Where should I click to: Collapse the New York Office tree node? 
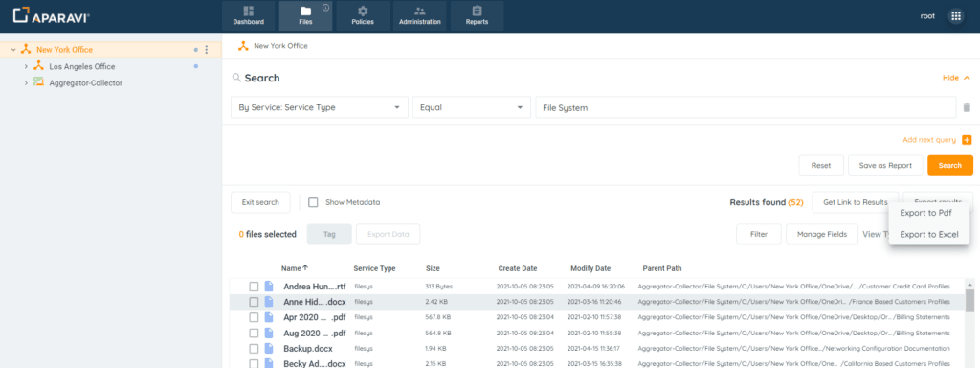pos(13,50)
